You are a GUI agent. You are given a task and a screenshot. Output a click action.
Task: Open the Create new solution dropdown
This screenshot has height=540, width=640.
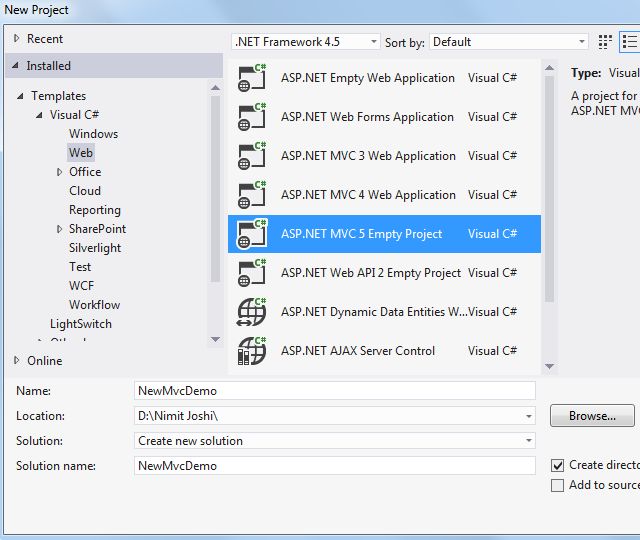pyautogui.click(x=334, y=441)
